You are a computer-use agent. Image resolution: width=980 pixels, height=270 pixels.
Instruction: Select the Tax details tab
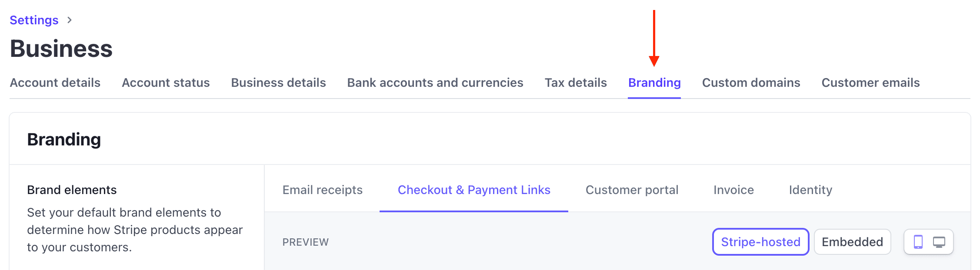576,82
